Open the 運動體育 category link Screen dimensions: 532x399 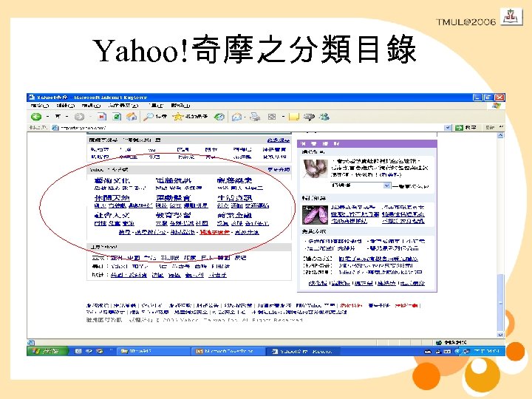pyautogui.click(x=174, y=198)
